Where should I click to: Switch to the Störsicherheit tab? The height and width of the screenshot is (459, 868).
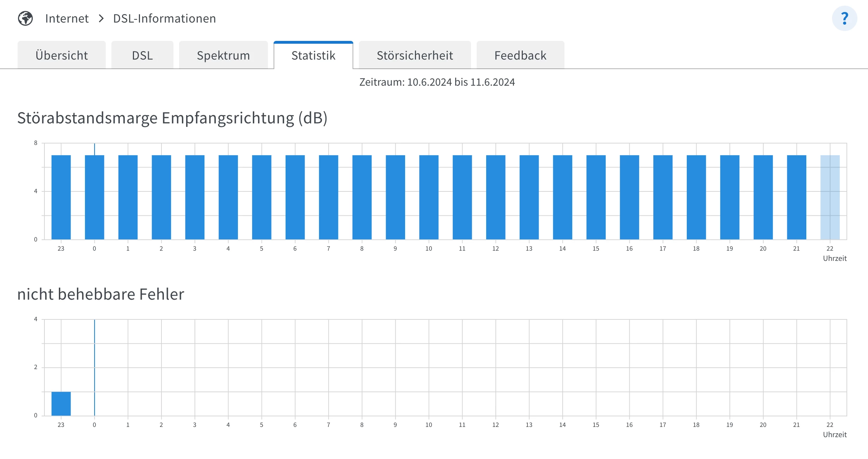(x=415, y=55)
